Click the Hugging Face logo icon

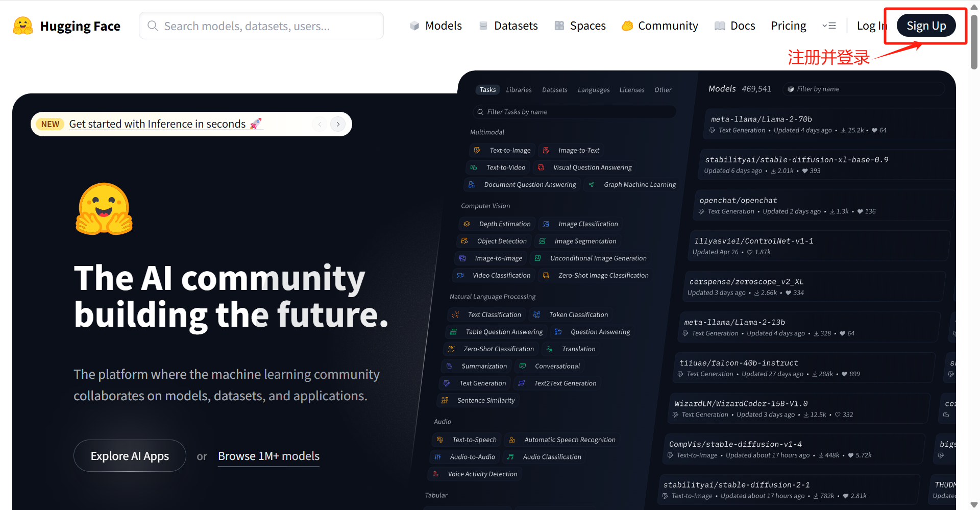pos(23,26)
